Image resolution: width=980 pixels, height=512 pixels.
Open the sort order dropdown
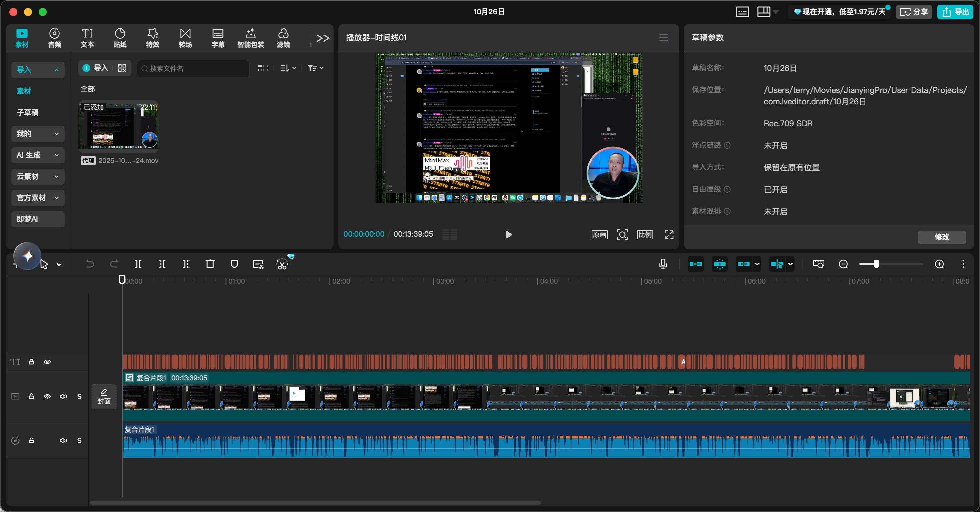tap(288, 68)
